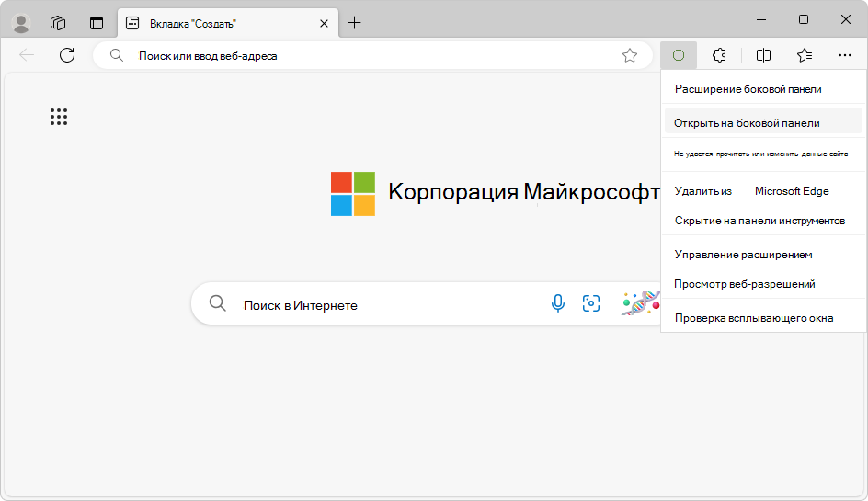Click the "Поиск в Интернете" search field

426,303
